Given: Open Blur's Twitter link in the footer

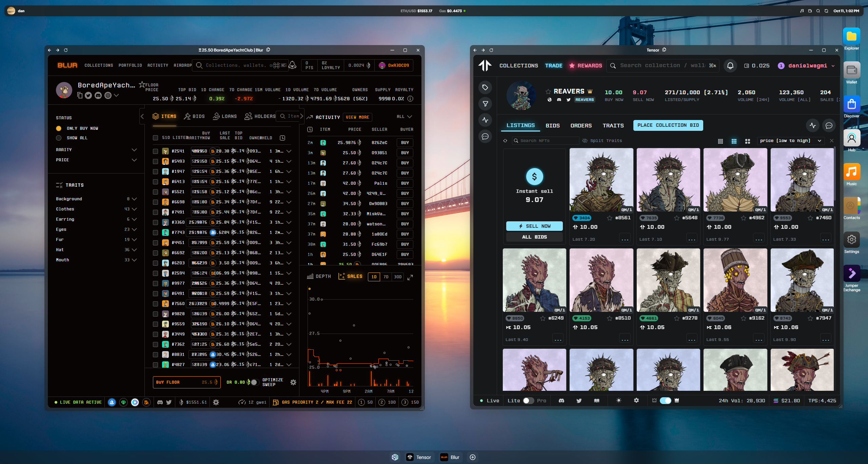Looking at the screenshot, I should click(x=169, y=402).
